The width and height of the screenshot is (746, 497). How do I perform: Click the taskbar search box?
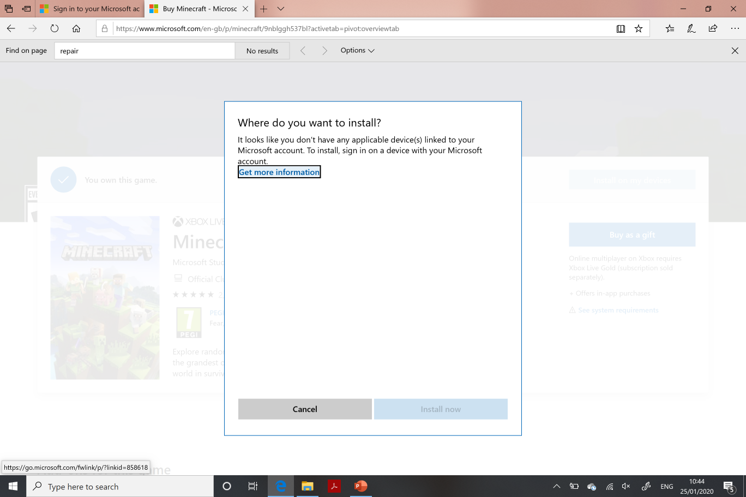click(120, 487)
